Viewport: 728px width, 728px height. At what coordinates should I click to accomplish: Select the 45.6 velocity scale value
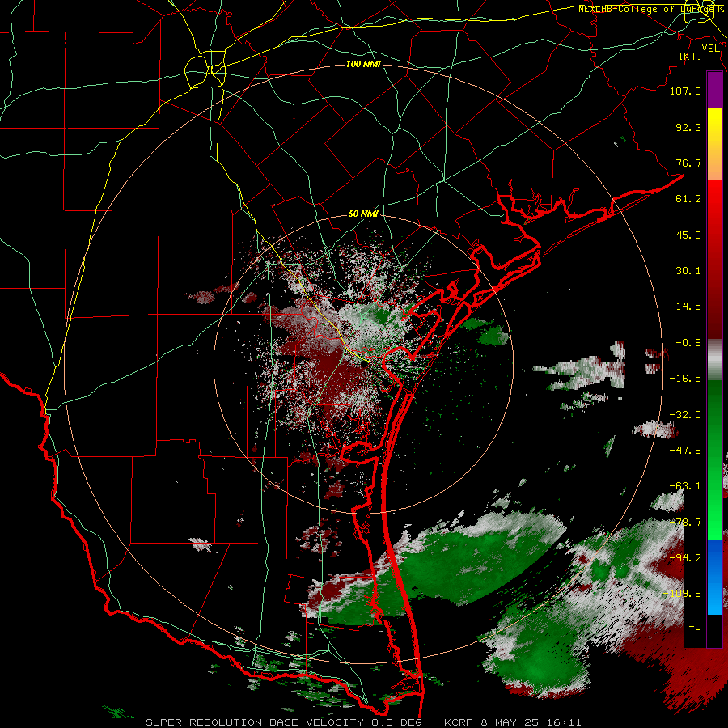[x=688, y=235]
